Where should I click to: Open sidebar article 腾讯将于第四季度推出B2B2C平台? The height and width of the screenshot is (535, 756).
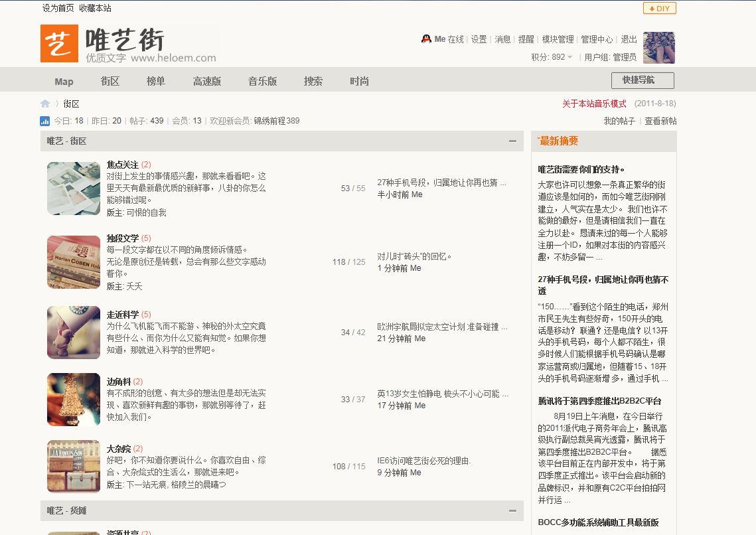(x=599, y=401)
